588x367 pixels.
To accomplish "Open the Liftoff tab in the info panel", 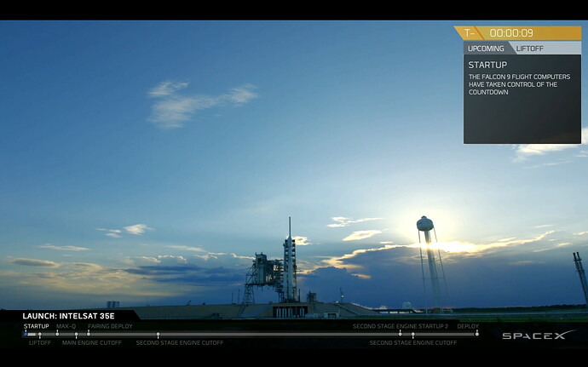I will [x=530, y=49].
